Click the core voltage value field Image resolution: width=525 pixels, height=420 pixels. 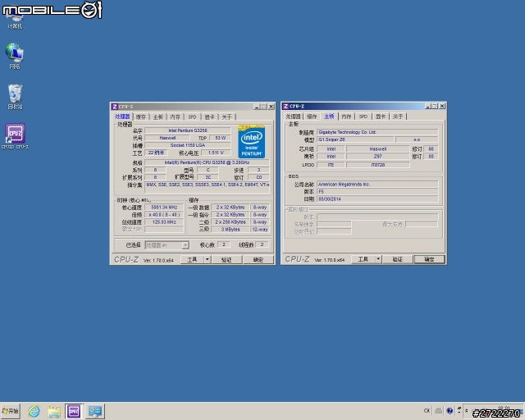point(216,153)
